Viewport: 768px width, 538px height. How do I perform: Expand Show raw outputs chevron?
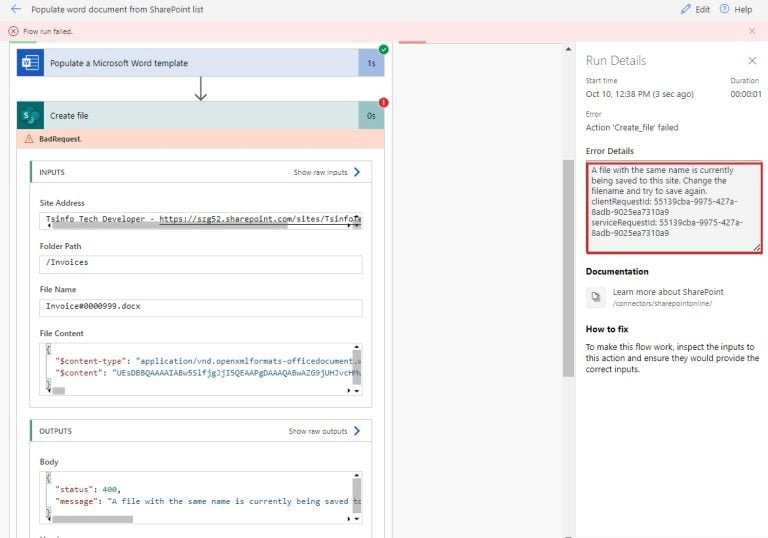point(357,431)
